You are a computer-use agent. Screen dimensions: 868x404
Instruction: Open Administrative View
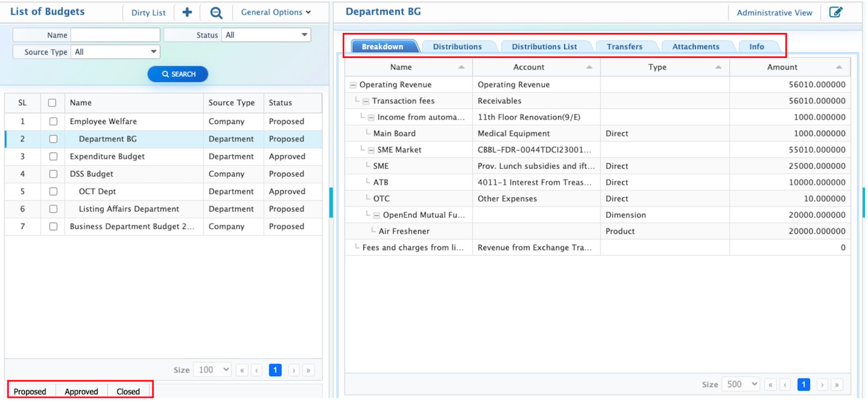774,12
